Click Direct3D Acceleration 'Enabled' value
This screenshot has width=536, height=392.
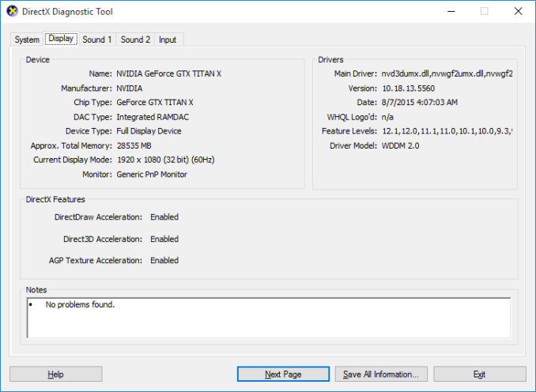(164, 239)
